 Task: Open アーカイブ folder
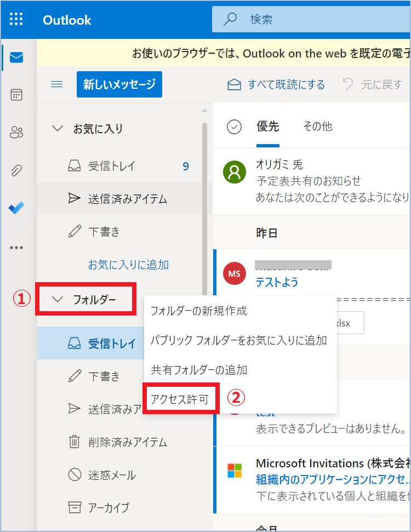click(124, 507)
